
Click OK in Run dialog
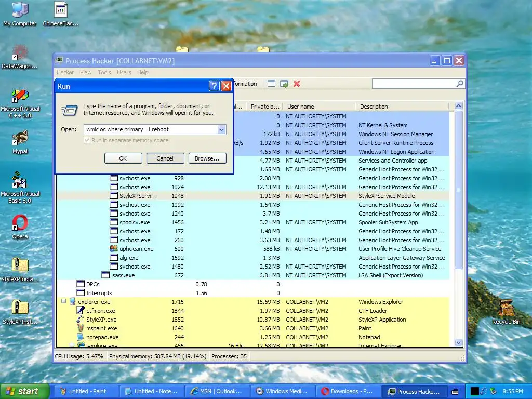(x=123, y=158)
